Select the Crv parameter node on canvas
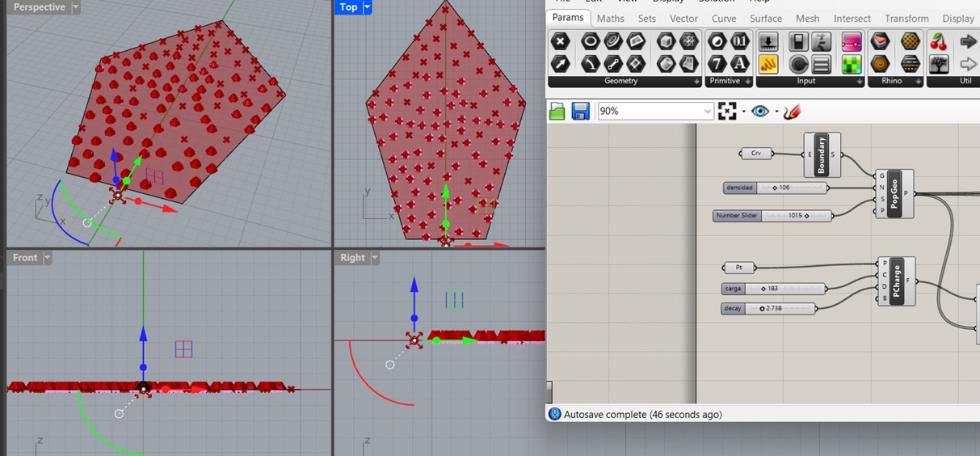Viewport: 980px width, 456px height. tap(756, 154)
